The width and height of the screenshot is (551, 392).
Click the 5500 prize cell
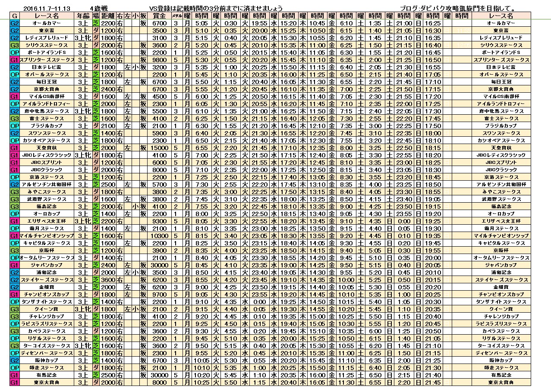click(x=160, y=111)
